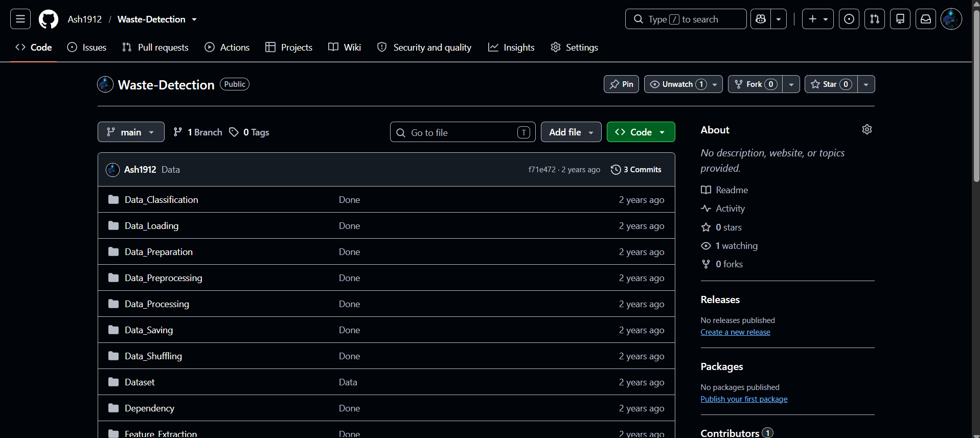Open the Copilot chat icon
The height and width of the screenshot is (438, 980).
coord(761,19)
